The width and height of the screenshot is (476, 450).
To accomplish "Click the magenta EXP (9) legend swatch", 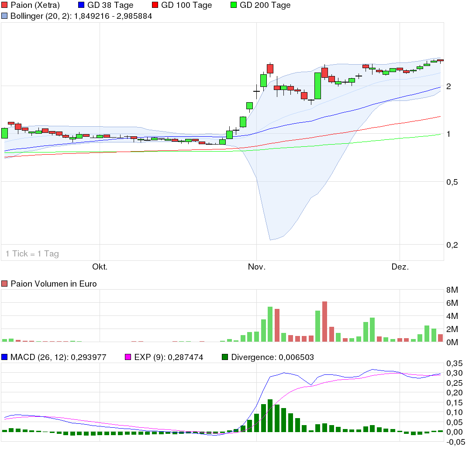I will click(x=128, y=357).
